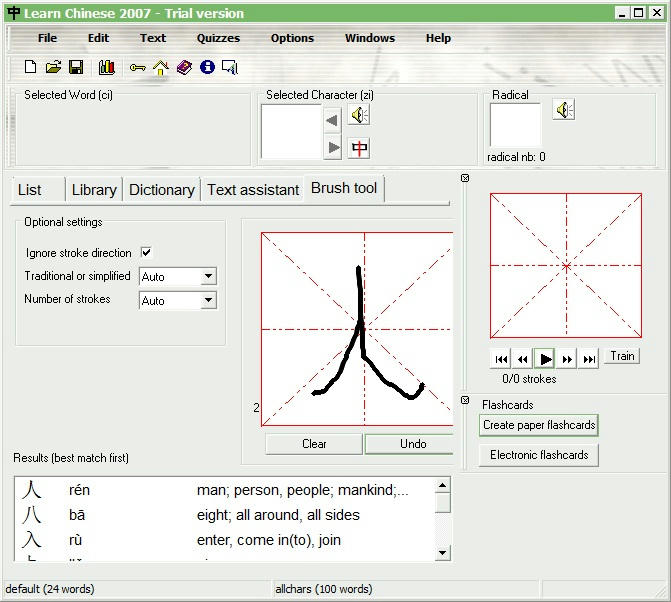
Task: Click the key icon in toolbar
Action: (137, 68)
